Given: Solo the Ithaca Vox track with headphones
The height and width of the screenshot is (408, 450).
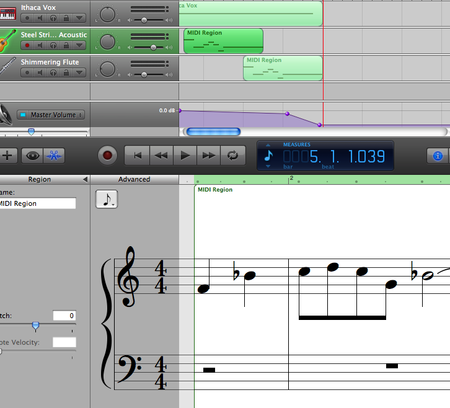Looking at the screenshot, I should coord(53,18).
